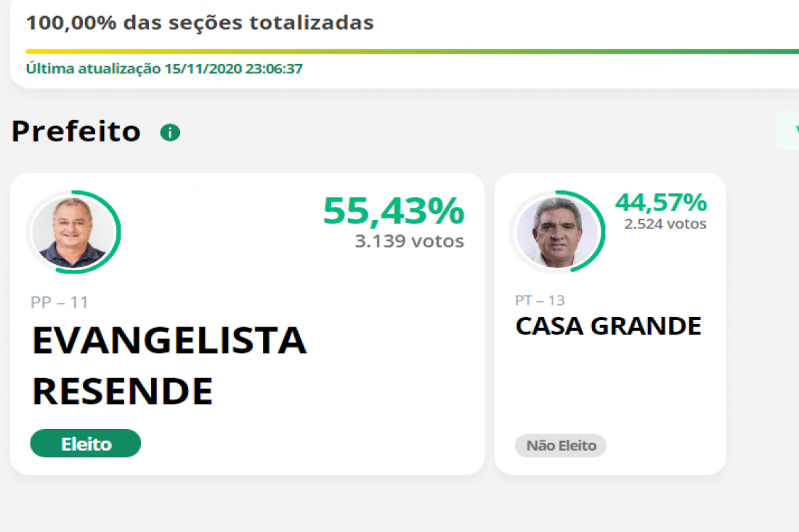799x532 pixels.
Task: Click the PT – 13 party label
Action: (x=540, y=300)
